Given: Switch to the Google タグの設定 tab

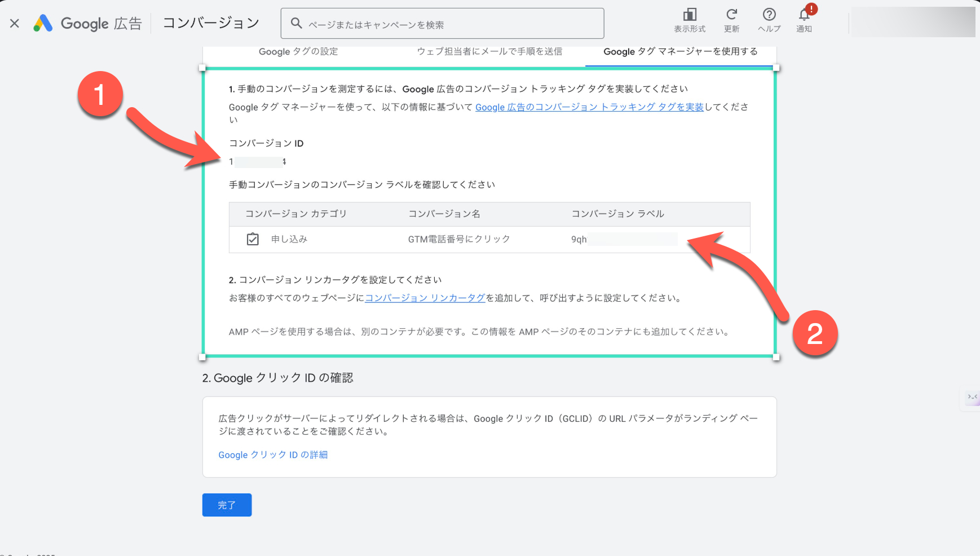Looking at the screenshot, I should 298,51.
